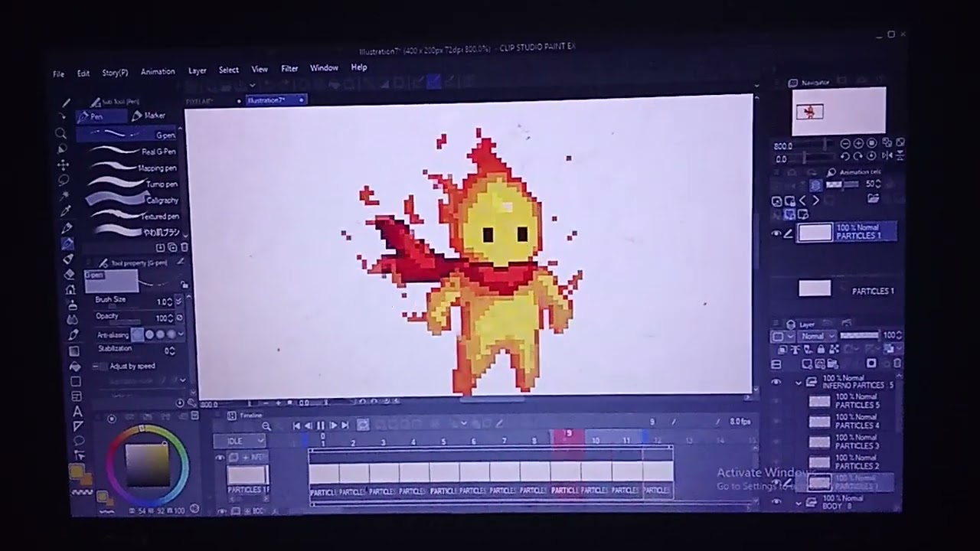The image size is (980, 551).
Task: Select the Lasso selection tool
Action: coord(63,179)
